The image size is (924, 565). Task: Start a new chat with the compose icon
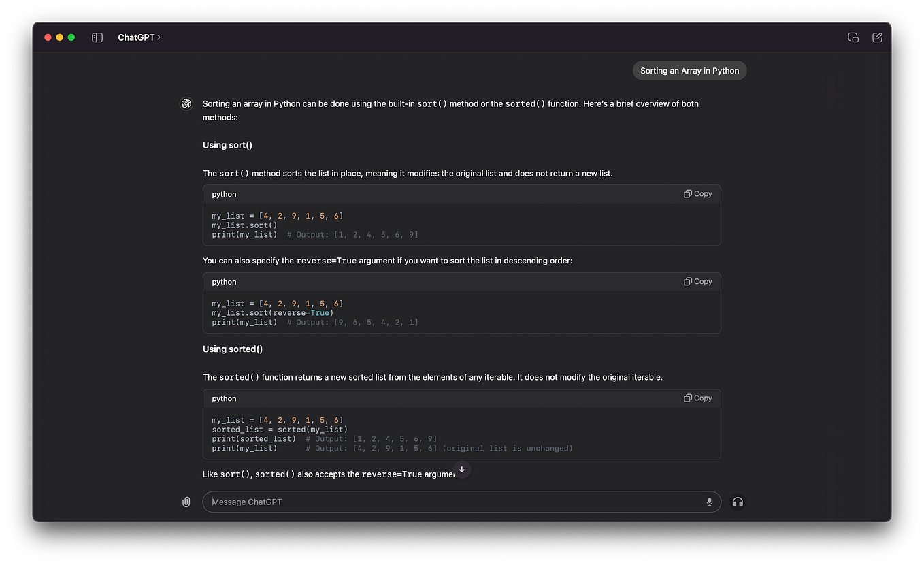pos(877,37)
